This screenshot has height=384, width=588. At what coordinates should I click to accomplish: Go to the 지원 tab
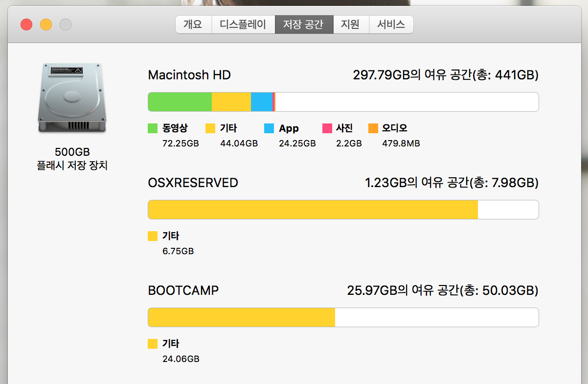click(351, 24)
